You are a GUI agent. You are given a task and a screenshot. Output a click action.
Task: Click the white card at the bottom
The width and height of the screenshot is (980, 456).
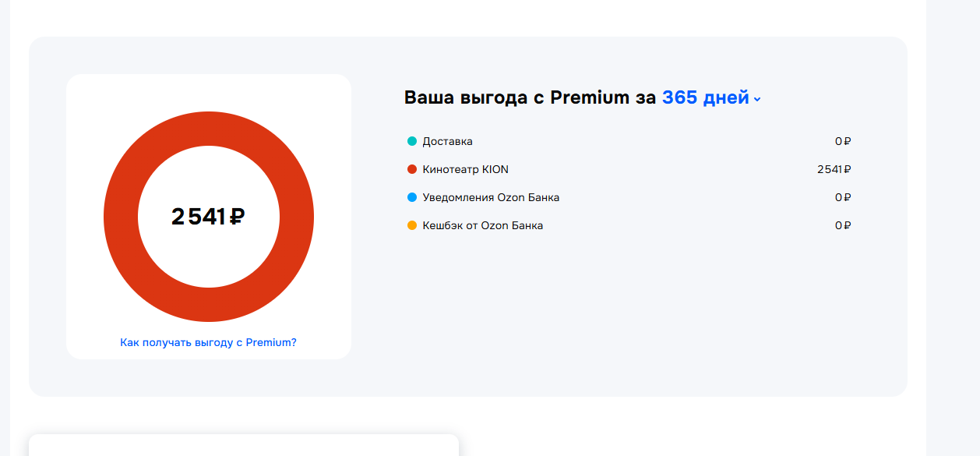pos(243,446)
